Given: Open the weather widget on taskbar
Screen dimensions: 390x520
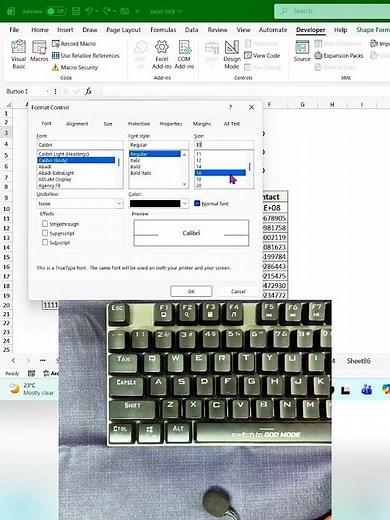Looking at the screenshot, I should pyautogui.click(x=32, y=389).
